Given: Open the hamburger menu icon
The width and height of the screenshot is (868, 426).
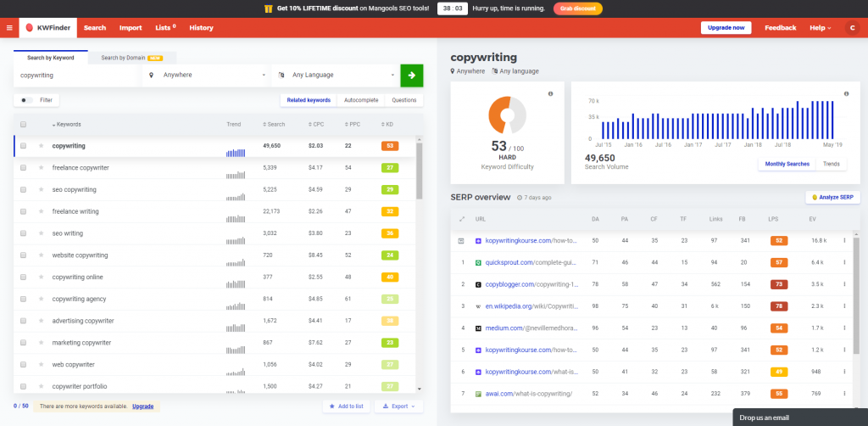Looking at the screenshot, I should click(x=9, y=28).
